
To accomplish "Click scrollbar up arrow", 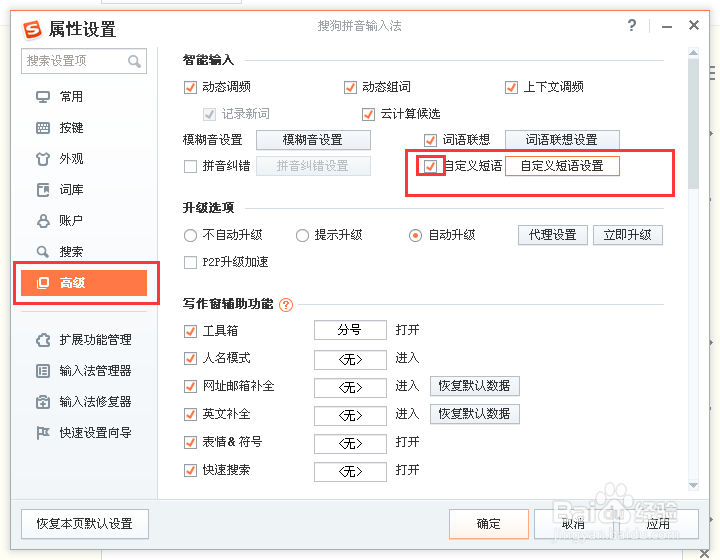I will coord(693,53).
